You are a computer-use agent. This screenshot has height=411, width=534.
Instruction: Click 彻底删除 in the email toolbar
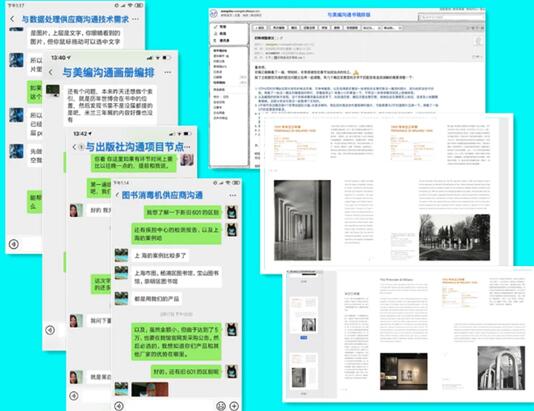(352, 28)
